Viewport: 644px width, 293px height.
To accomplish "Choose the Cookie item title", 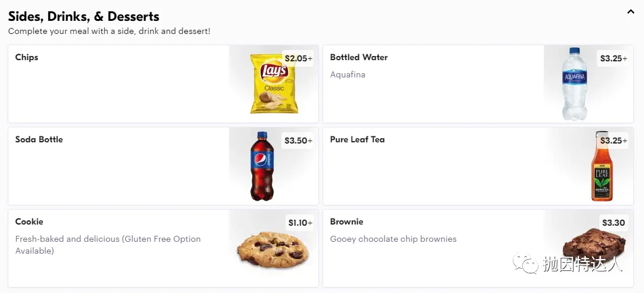I will point(29,222).
